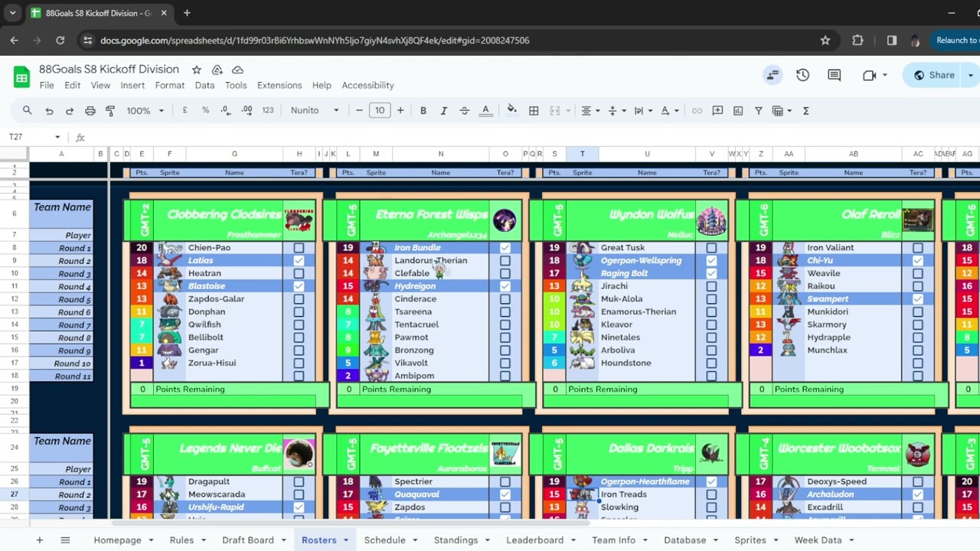Tick the Tera checkbox for Cinderace
The image size is (980, 551).
click(505, 299)
